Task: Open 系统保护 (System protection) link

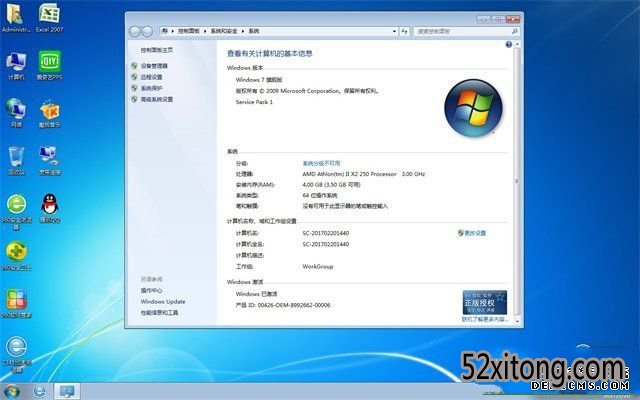Action: pyautogui.click(x=151, y=88)
